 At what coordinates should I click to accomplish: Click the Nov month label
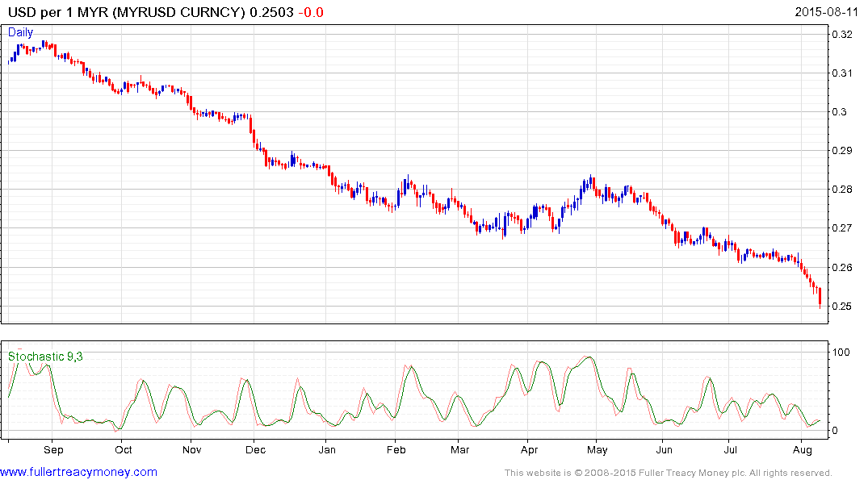pyautogui.click(x=192, y=449)
